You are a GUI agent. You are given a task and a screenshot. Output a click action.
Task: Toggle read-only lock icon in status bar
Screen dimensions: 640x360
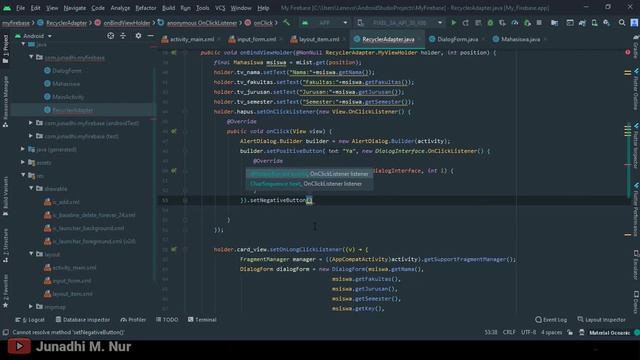coord(570,333)
